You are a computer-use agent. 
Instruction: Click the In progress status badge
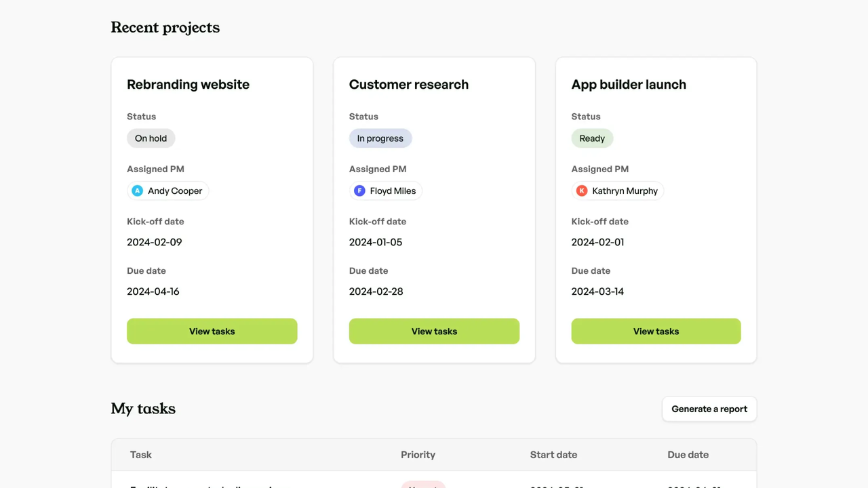[x=380, y=138]
